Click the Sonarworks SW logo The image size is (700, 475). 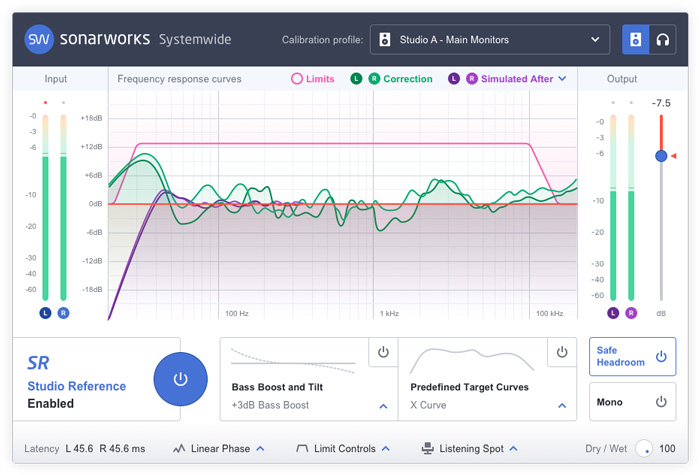39,39
